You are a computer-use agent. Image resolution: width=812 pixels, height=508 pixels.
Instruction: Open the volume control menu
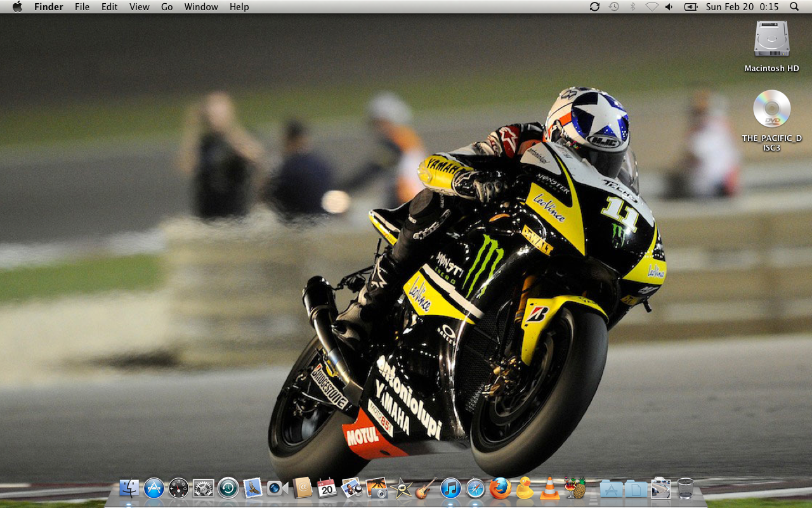click(669, 6)
